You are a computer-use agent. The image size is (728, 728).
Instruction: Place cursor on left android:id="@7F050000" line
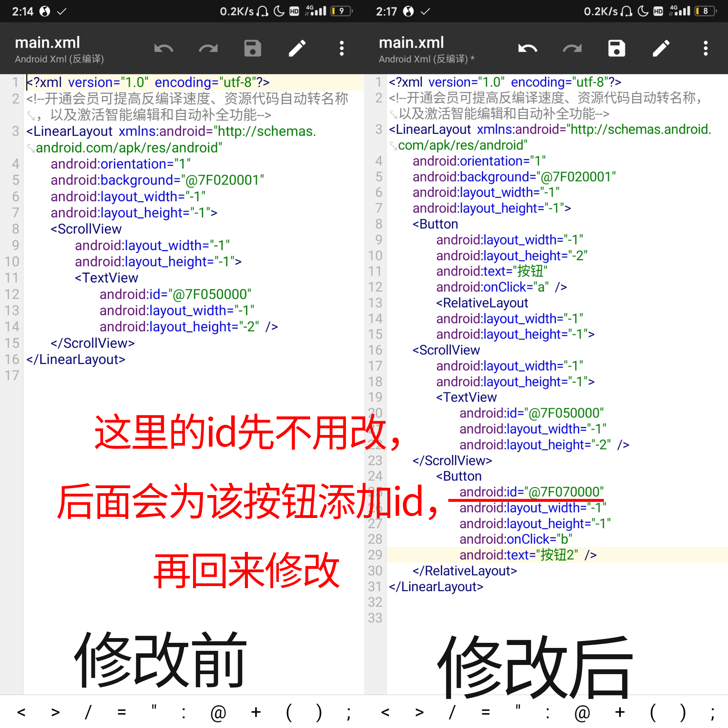tap(175, 294)
